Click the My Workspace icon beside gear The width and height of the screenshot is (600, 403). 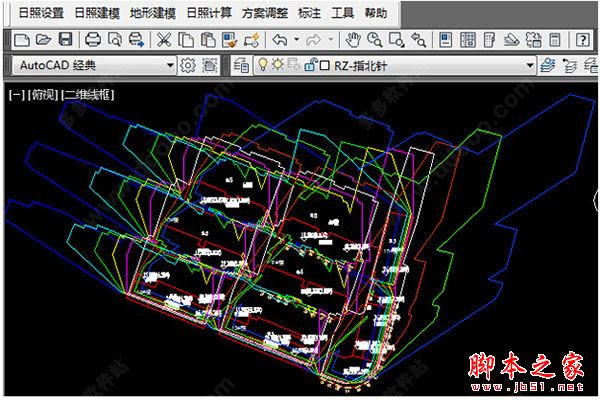tap(209, 66)
